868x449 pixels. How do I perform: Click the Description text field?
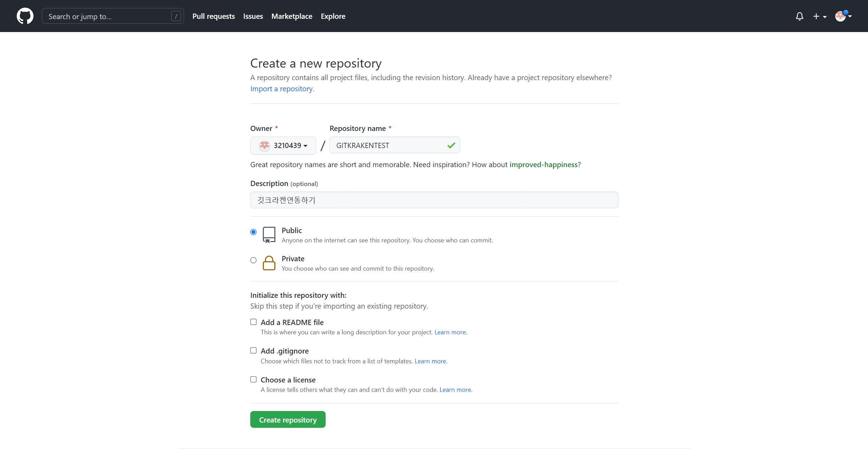(434, 200)
